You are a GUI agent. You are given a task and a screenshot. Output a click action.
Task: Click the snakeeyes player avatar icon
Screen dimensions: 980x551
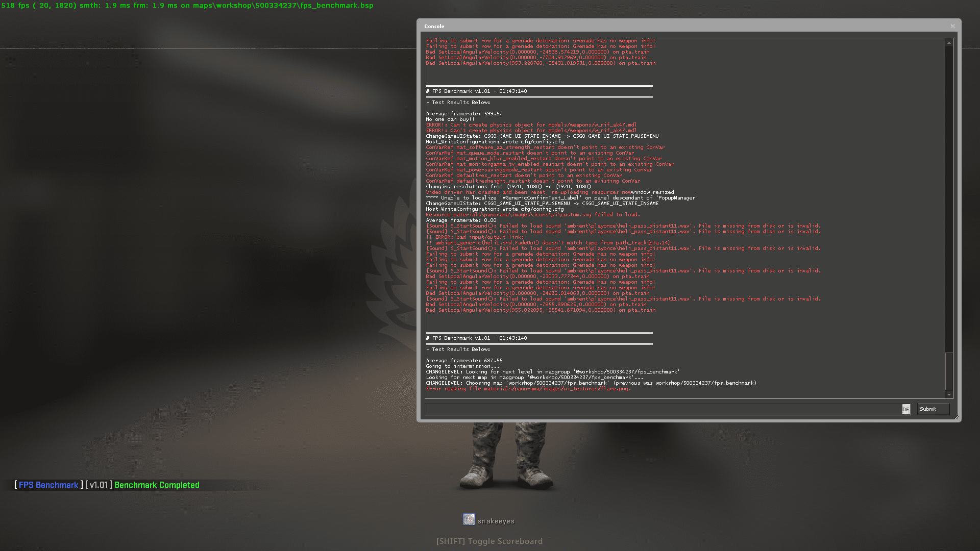pos(469,519)
